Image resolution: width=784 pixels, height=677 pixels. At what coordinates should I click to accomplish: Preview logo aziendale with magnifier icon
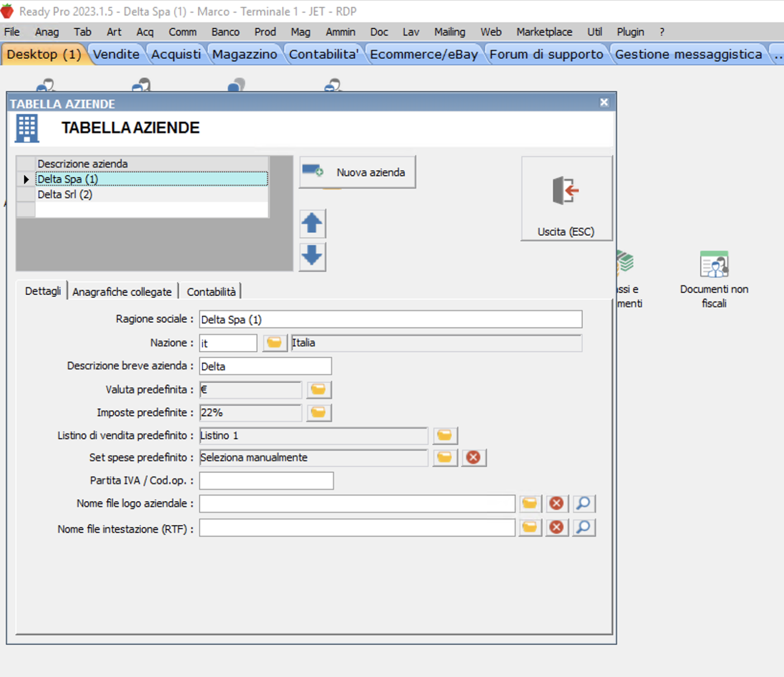[584, 503]
